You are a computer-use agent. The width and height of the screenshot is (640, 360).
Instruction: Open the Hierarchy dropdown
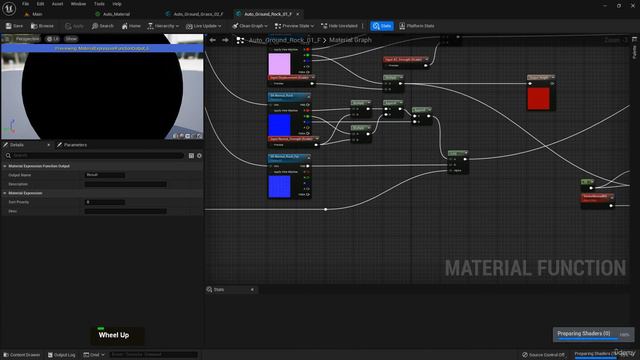[163, 26]
